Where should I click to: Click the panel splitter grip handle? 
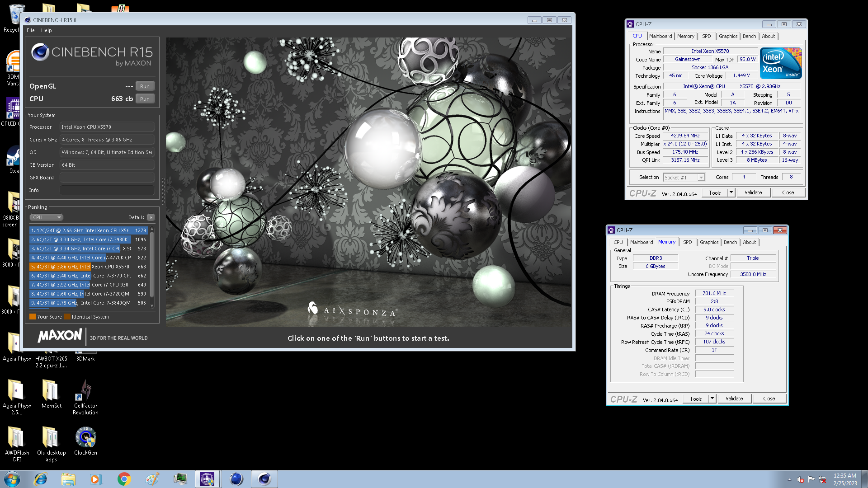[x=163, y=191]
